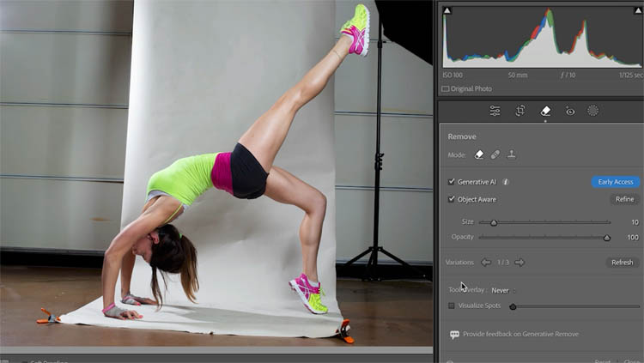Open the Edit sliders tool
The width and height of the screenshot is (644, 363).
[495, 111]
